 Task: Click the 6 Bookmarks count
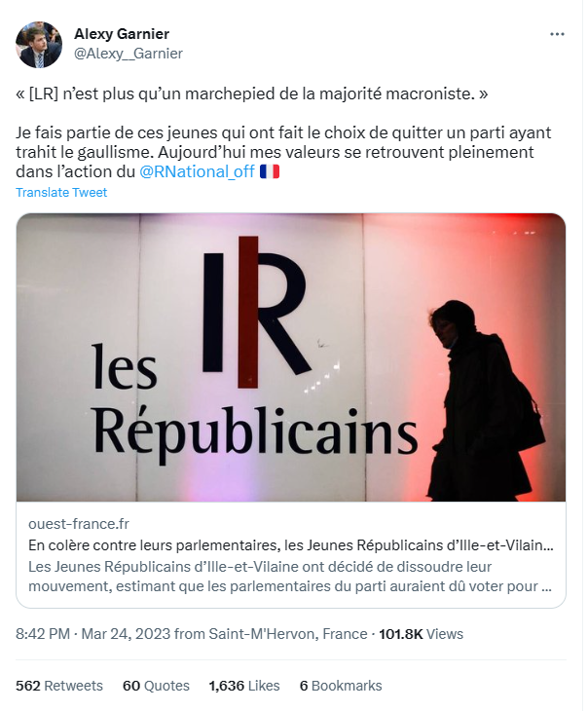341,686
